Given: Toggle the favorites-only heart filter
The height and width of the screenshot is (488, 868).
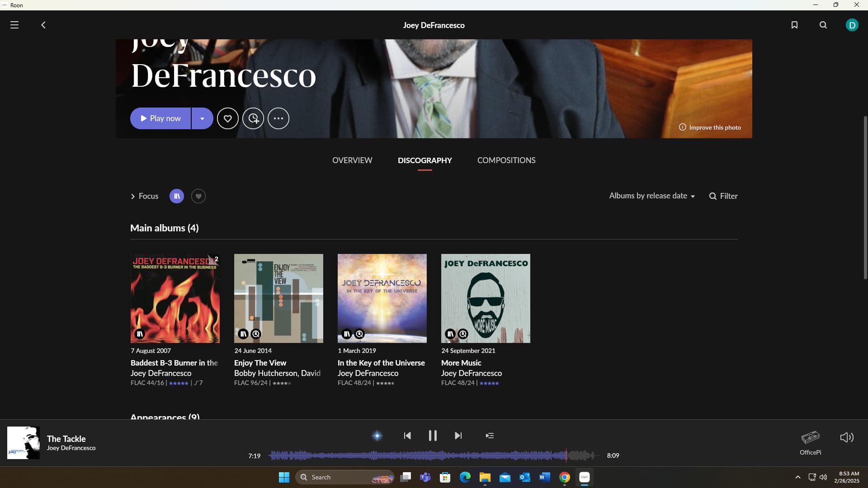Looking at the screenshot, I should pos(198,196).
